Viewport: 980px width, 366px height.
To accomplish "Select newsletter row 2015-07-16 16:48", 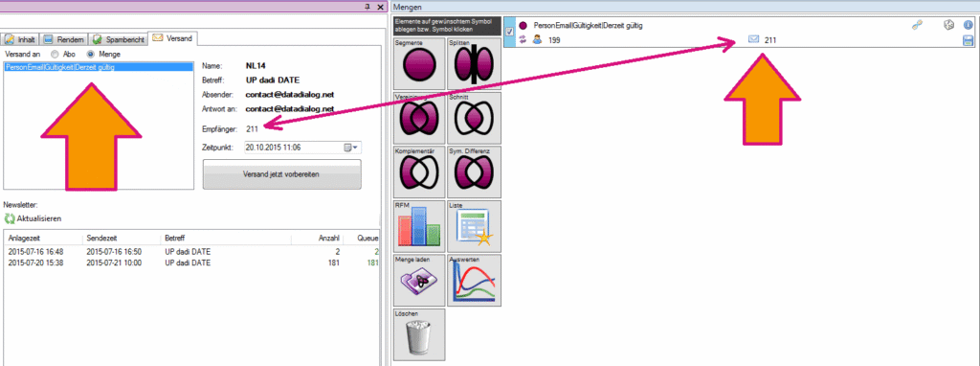I will click(x=191, y=252).
